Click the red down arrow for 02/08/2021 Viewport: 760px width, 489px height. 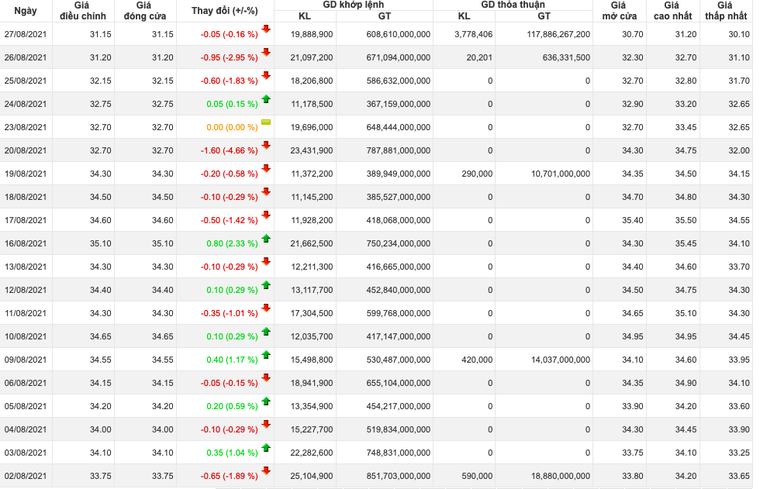(x=266, y=472)
